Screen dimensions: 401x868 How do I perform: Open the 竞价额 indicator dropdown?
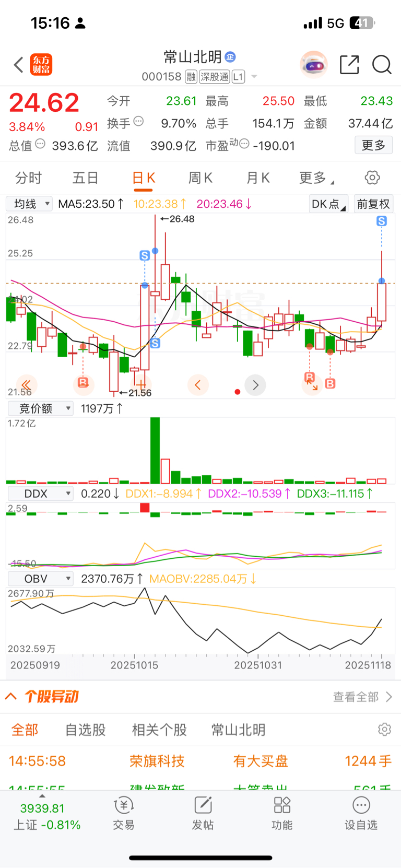click(40, 408)
